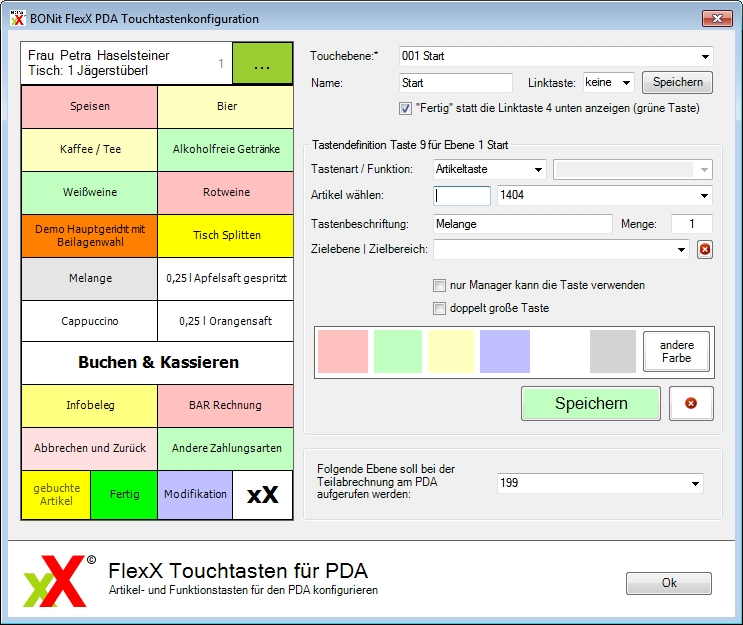
Task: Select the Buchen & Kassieren key
Action: click(x=158, y=362)
